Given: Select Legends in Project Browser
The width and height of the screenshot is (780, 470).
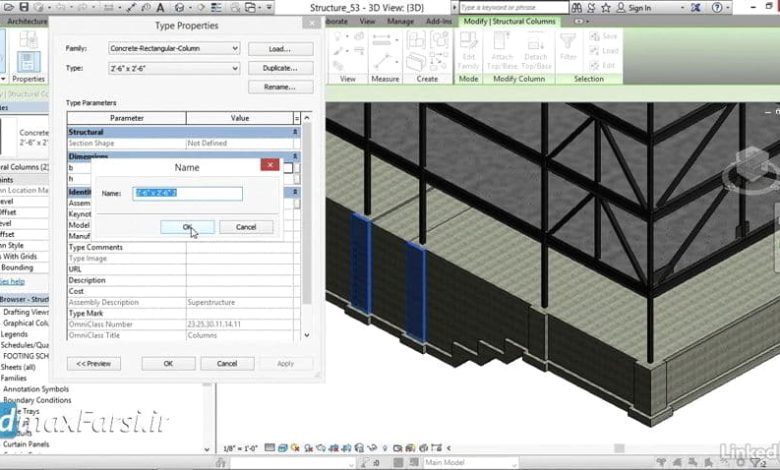Looking at the screenshot, I should pyautogui.click(x=14, y=334).
